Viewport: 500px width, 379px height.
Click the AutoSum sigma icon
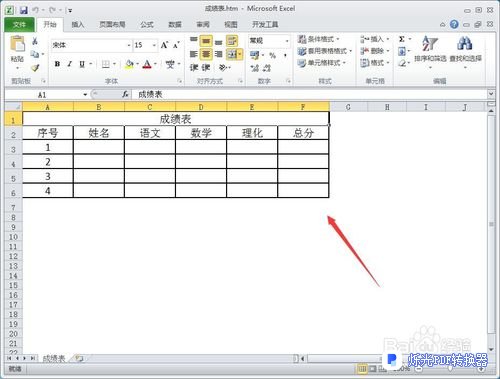click(402, 39)
